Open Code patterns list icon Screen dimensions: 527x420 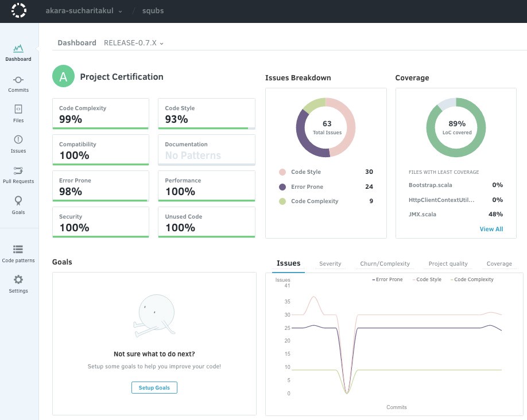(x=18, y=250)
